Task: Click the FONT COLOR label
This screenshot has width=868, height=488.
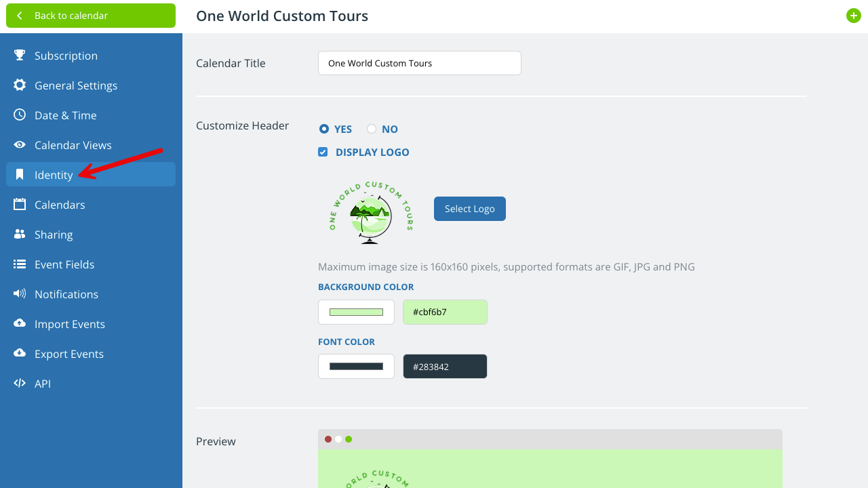Action: tap(347, 342)
